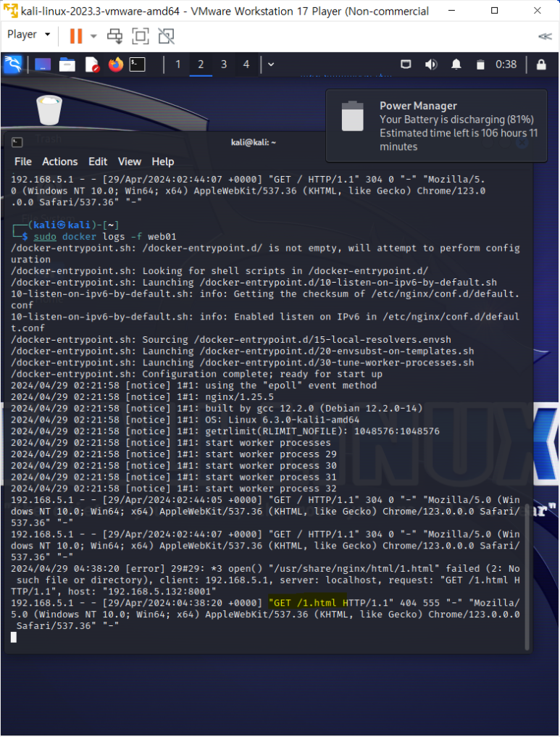The height and width of the screenshot is (737, 560).
Task: Click the terminal vertical scrollbar
Action: pyautogui.click(x=527, y=576)
